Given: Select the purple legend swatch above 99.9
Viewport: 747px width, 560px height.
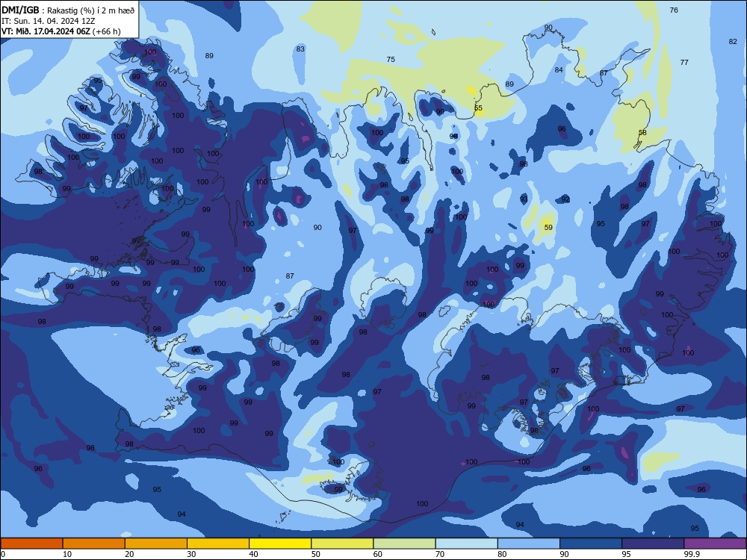Looking at the screenshot, I should point(715,544).
